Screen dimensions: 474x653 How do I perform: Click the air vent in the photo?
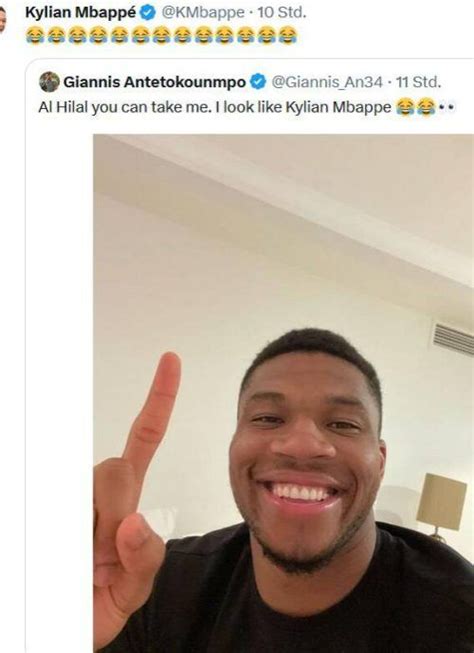point(453,339)
